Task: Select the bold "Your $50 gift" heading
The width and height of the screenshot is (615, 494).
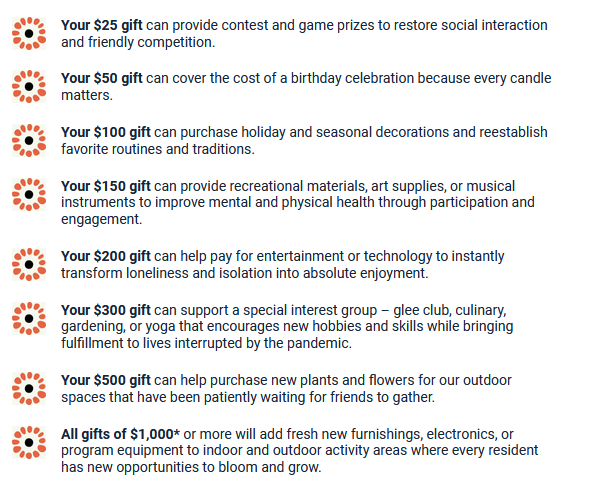Action: pyautogui.click(x=102, y=78)
